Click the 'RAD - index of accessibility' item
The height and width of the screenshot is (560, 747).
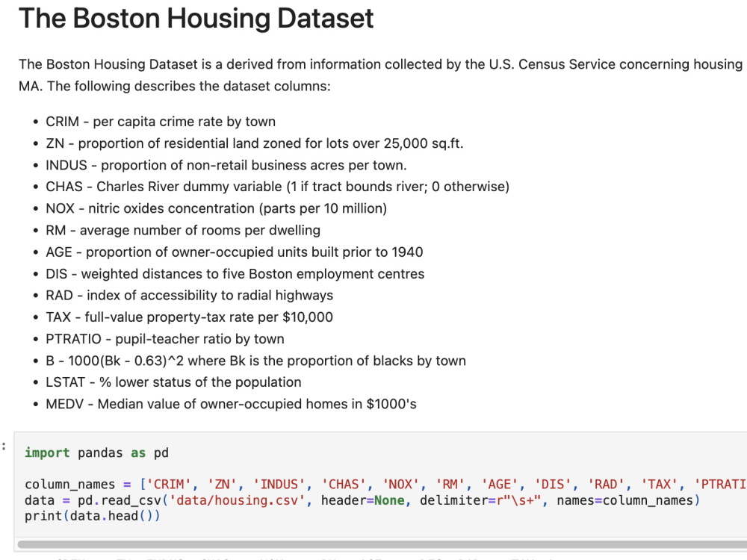tap(189, 295)
